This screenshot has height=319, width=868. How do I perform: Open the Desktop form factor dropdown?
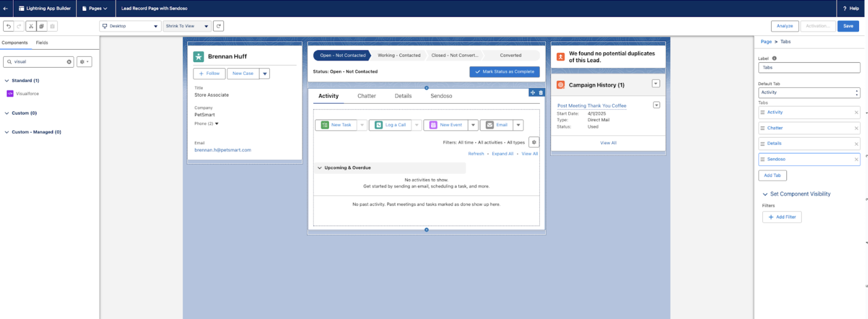[x=130, y=26]
